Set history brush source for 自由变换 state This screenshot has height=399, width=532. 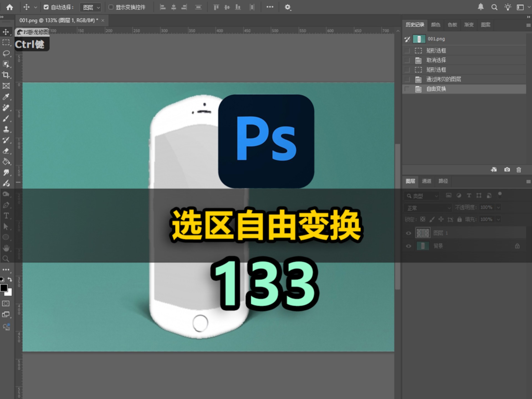(x=407, y=89)
